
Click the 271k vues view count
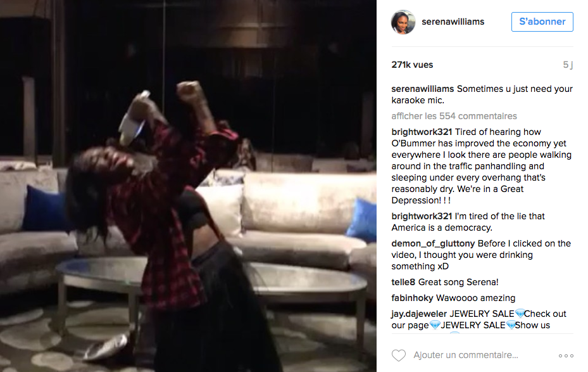(412, 65)
